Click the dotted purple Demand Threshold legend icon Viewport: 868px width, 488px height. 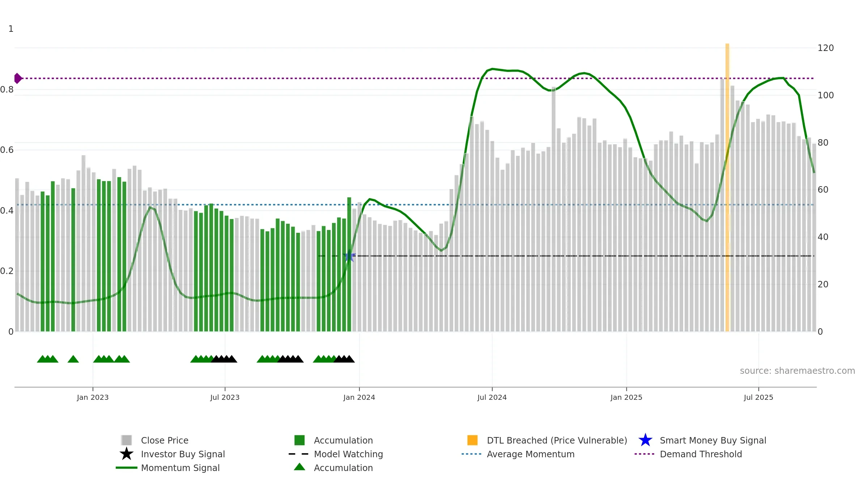(644, 454)
